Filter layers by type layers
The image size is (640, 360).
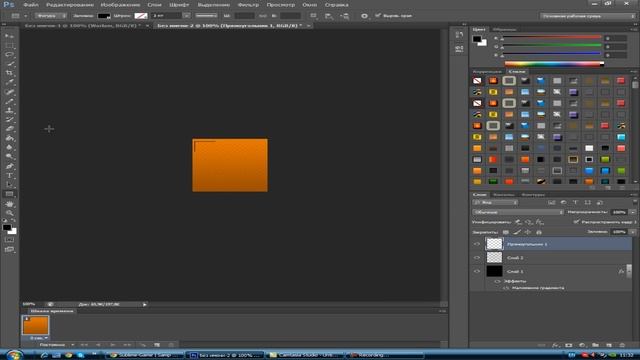coord(575,202)
